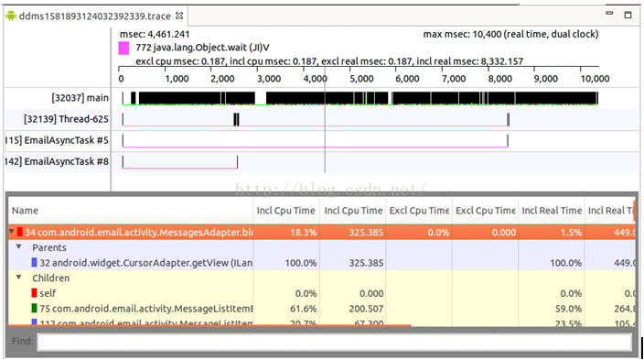Click the 61.6% value cell
Screen dimensions: 644x360
click(303, 309)
